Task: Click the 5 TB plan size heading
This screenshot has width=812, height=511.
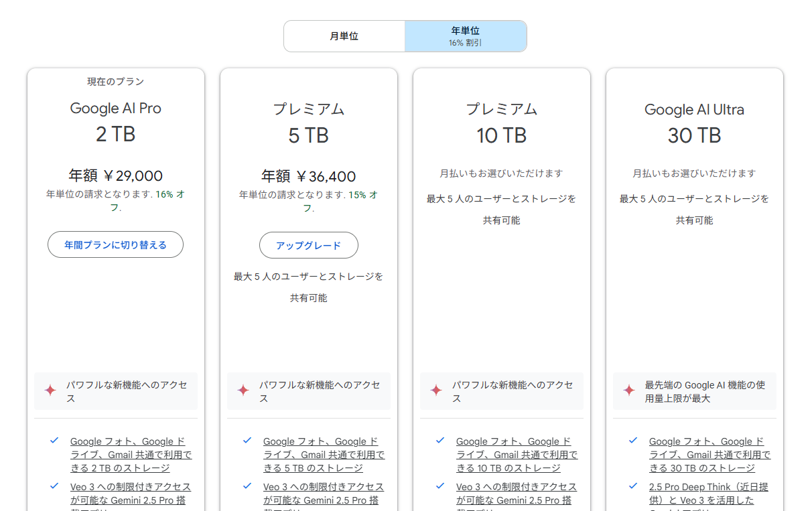Action: pyautogui.click(x=309, y=135)
